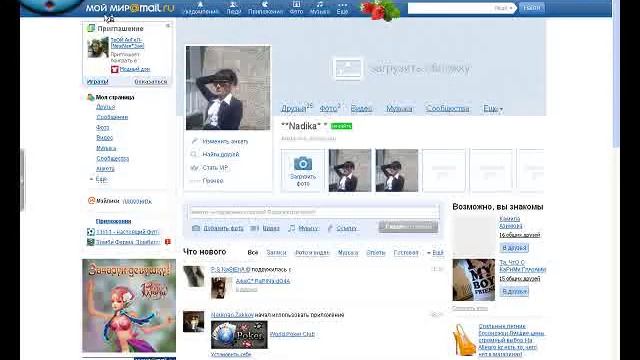Go to the Мой Мир@mail.ru logo
640x360 pixels.
129,8
